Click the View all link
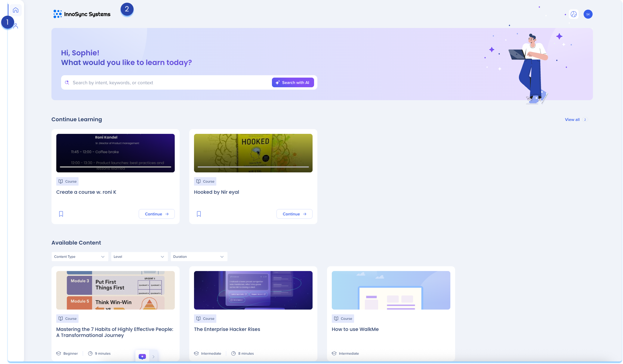The width and height of the screenshot is (623, 364). point(572,119)
